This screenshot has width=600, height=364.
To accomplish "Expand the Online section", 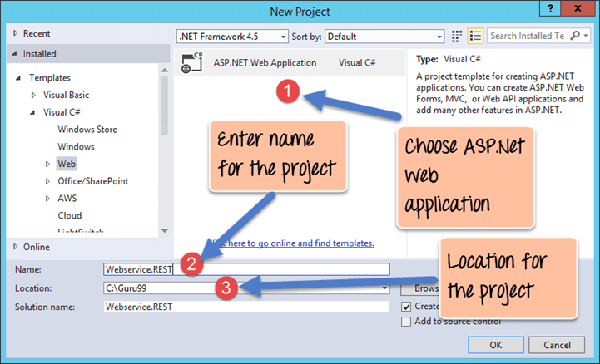I will [x=14, y=247].
